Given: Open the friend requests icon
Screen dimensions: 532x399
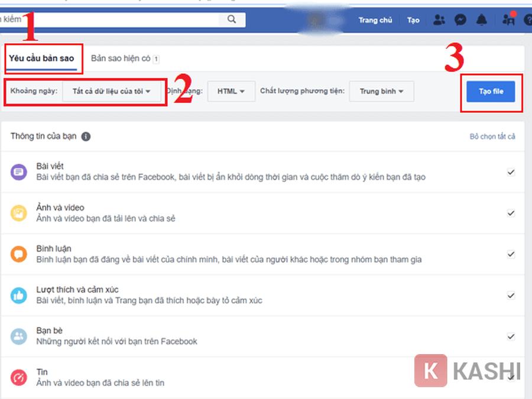Looking at the screenshot, I should pyautogui.click(x=439, y=20).
